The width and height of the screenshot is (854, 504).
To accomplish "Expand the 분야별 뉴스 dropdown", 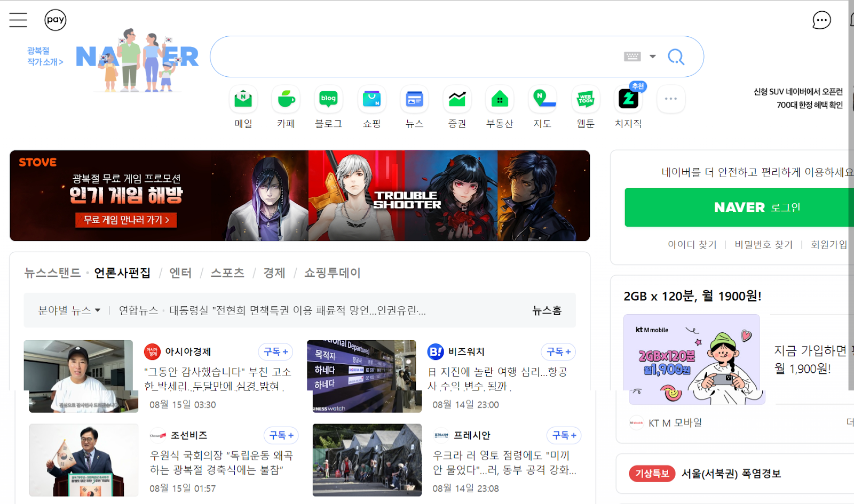I will click(69, 310).
